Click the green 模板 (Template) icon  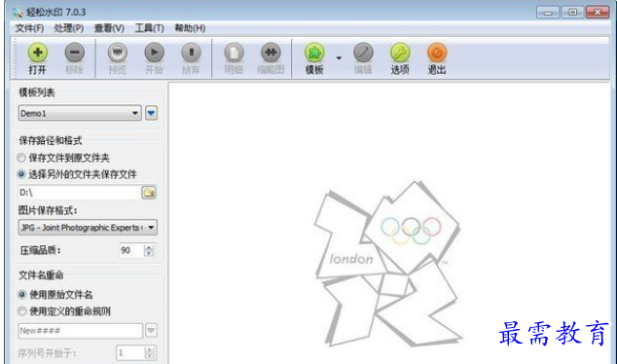314,53
